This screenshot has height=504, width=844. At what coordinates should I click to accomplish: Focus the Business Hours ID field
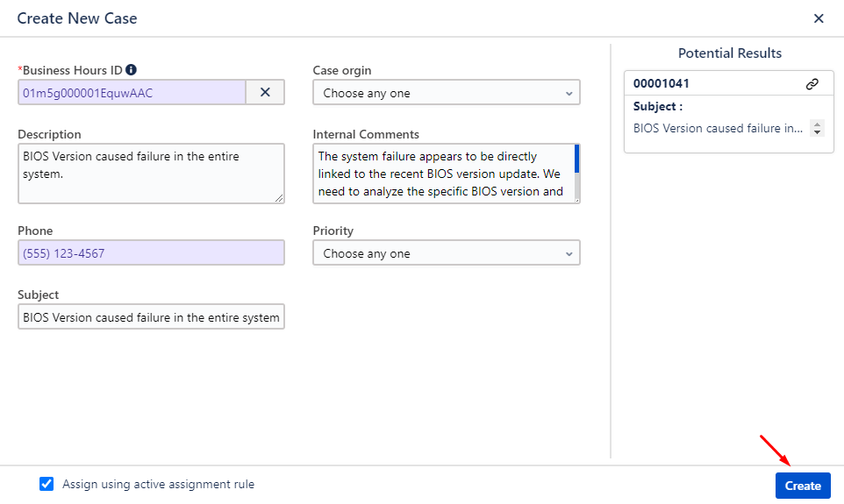pos(132,93)
